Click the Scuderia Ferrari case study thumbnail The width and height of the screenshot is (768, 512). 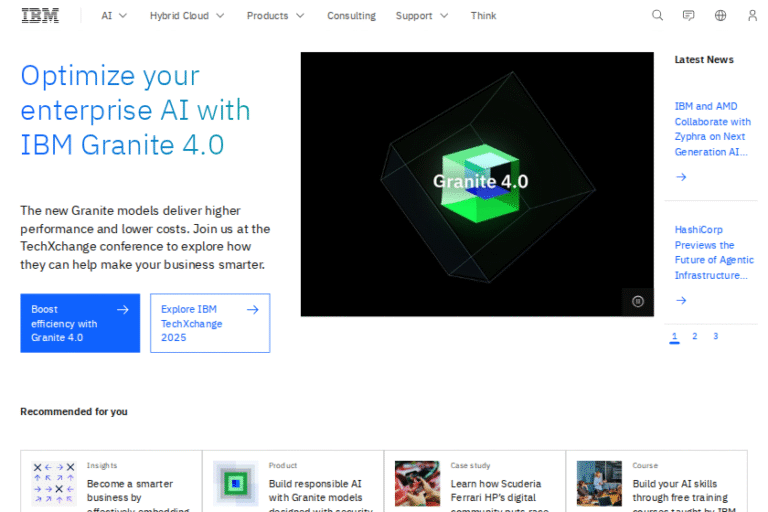coord(417,483)
